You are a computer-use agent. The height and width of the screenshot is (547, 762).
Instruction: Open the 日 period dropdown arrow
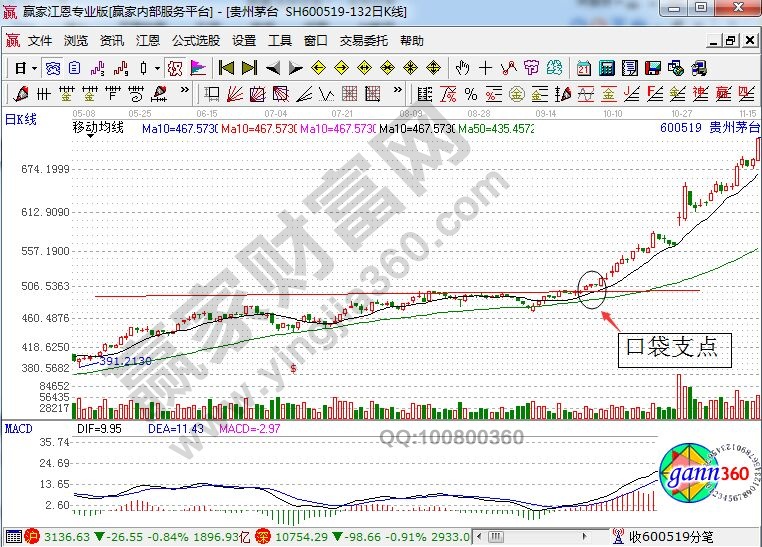[34, 68]
